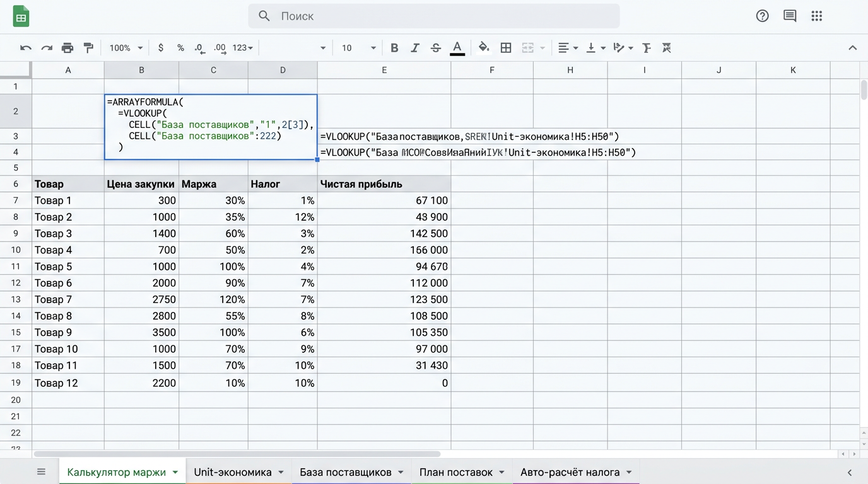Click the fill color bucket icon
The width and height of the screenshot is (868, 484).
[x=484, y=48]
